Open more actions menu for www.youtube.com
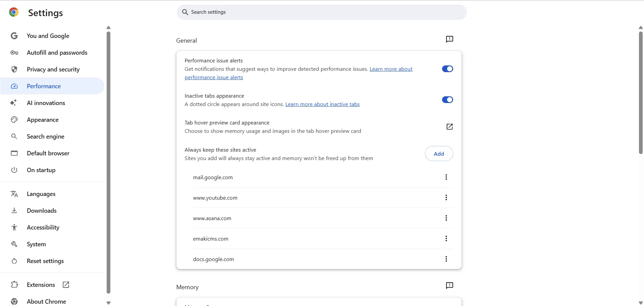This screenshot has height=306, width=644. point(446,198)
